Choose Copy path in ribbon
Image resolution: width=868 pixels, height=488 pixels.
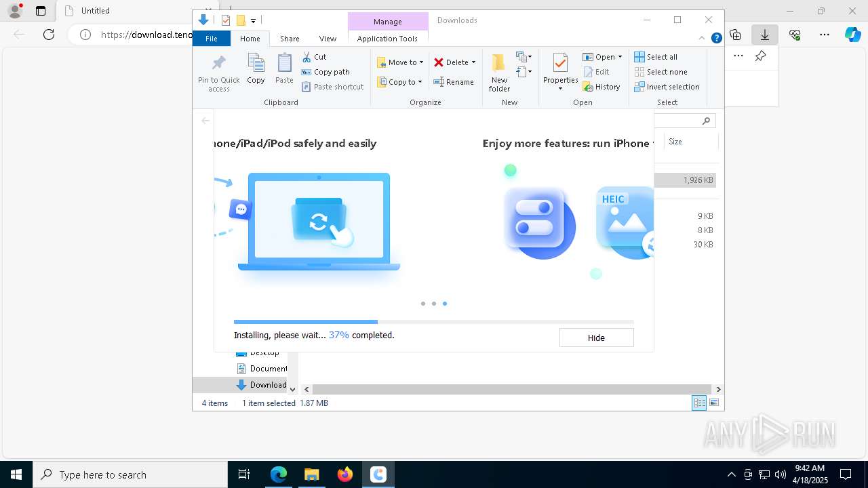[325, 72]
